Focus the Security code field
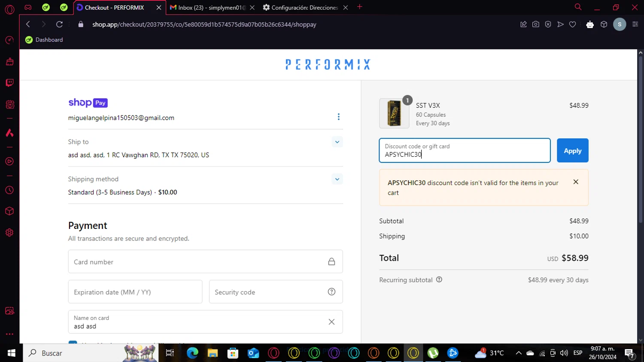This screenshot has height=362, width=644. 276,292
